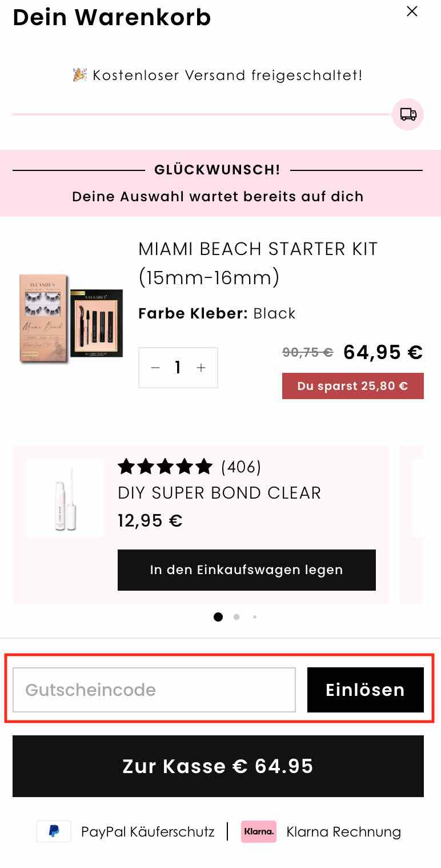Click the free shipping progress bar
Screen dimensions: 441x868
click(200, 114)
